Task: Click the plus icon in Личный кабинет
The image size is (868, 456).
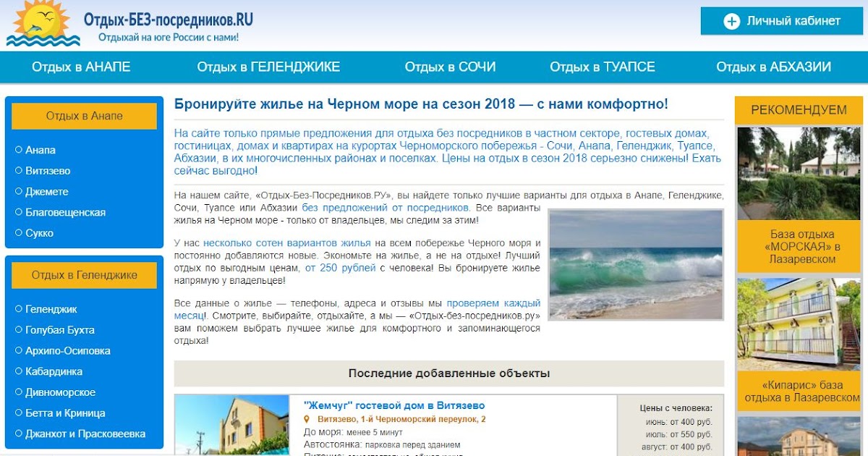Action: tap(731, 21)
